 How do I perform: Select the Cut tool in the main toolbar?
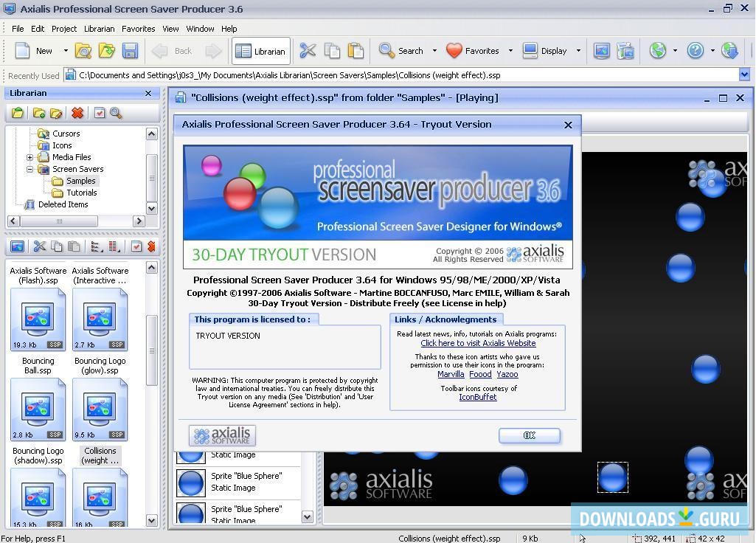click(x=308, y=51)
